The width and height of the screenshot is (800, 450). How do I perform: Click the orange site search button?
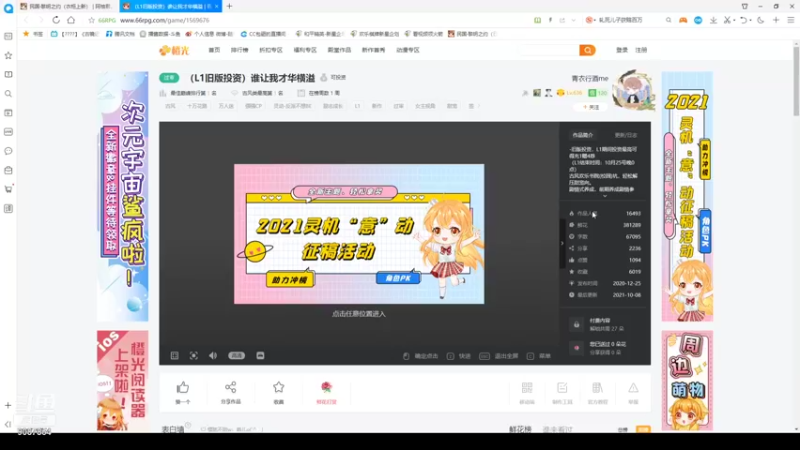tap(587, 50)
